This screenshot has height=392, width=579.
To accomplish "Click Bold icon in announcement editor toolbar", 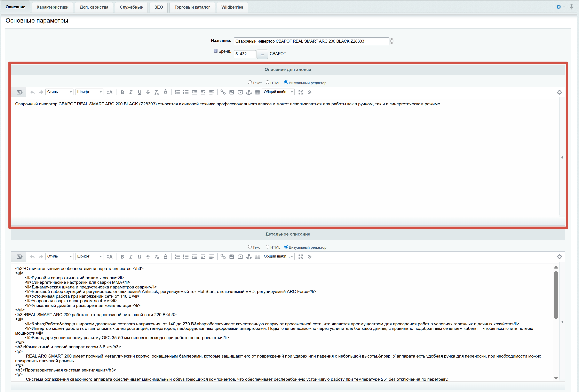I will [122, 92].
